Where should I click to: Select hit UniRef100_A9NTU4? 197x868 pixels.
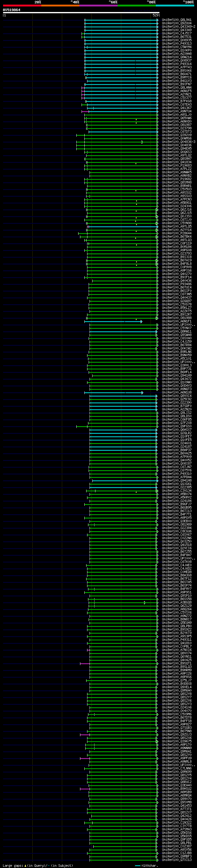point(177,111)
